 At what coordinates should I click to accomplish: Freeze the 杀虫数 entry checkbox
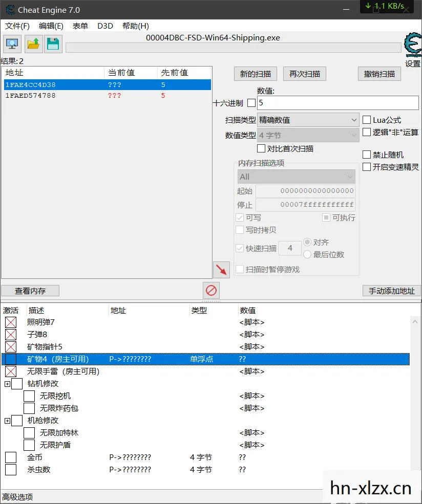11,470
